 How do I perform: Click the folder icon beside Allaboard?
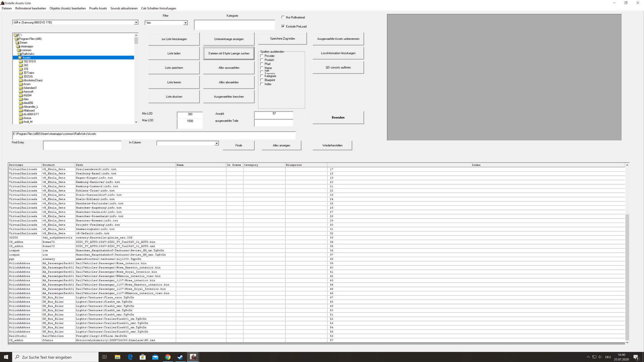[x=21, y=111]
